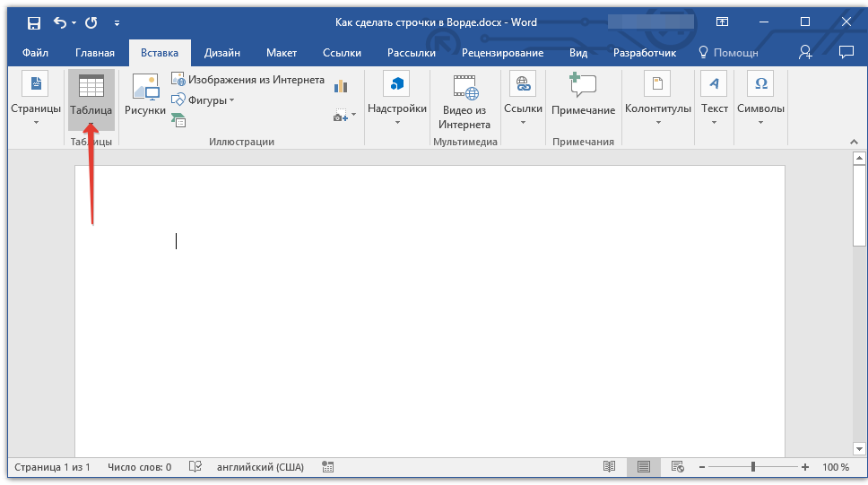Switch to Print Layout view
Image resolution: width=868 pixels, height=485 pixels.
coord(643,467)
